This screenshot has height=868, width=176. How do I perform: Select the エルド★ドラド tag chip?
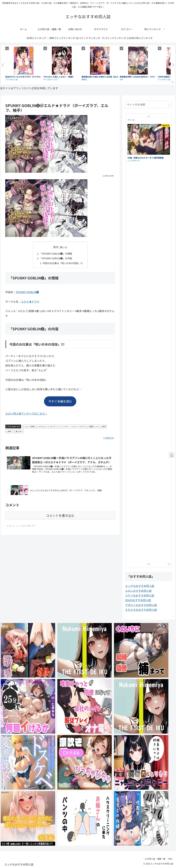coord(13,427)
